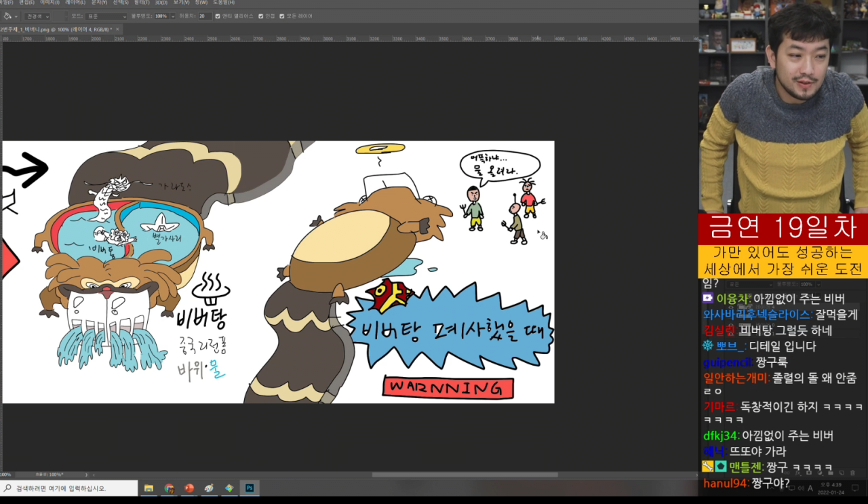The image size is (868, 504).
Task: Close the 비버니.png document tab
Action: pyautogui.click(x=117, y=29)
